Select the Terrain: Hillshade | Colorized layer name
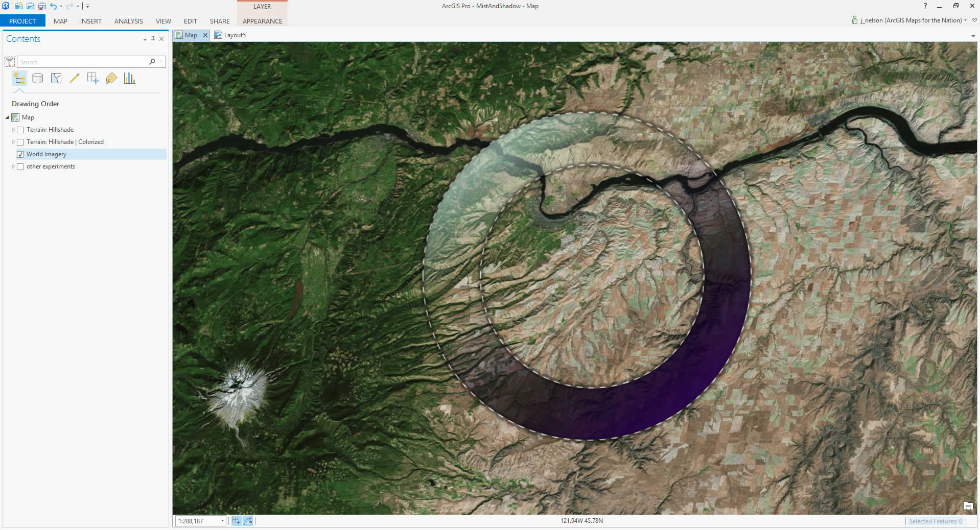This screenshot has width=980, height=530. pyautogui.click(x=65, y=142)
